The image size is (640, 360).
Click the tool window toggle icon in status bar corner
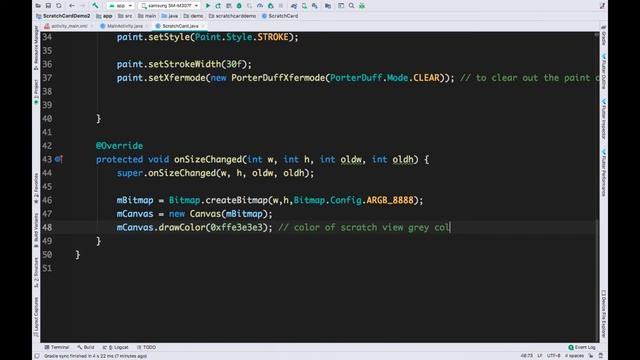[37, 356]
